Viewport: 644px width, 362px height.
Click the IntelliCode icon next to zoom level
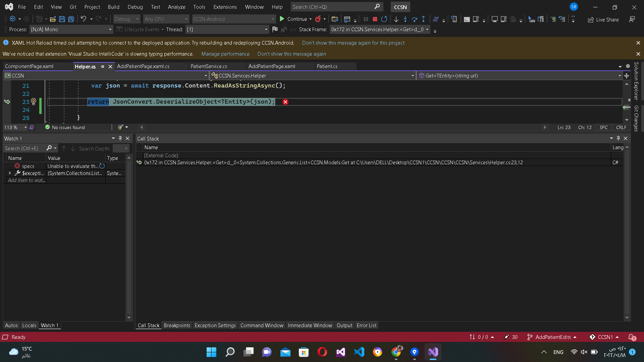click(32, 127)
